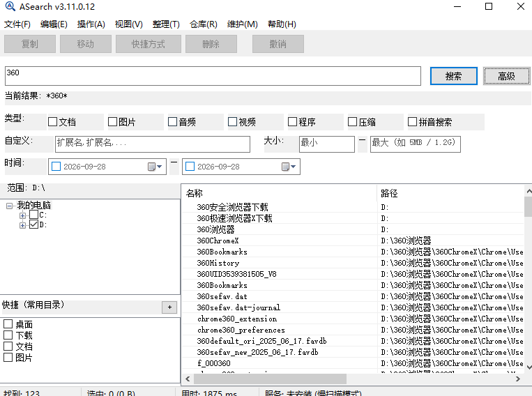Open calendar icon on start date picker
The width and height of the screenshot is (532, 396).
point(155,167)
